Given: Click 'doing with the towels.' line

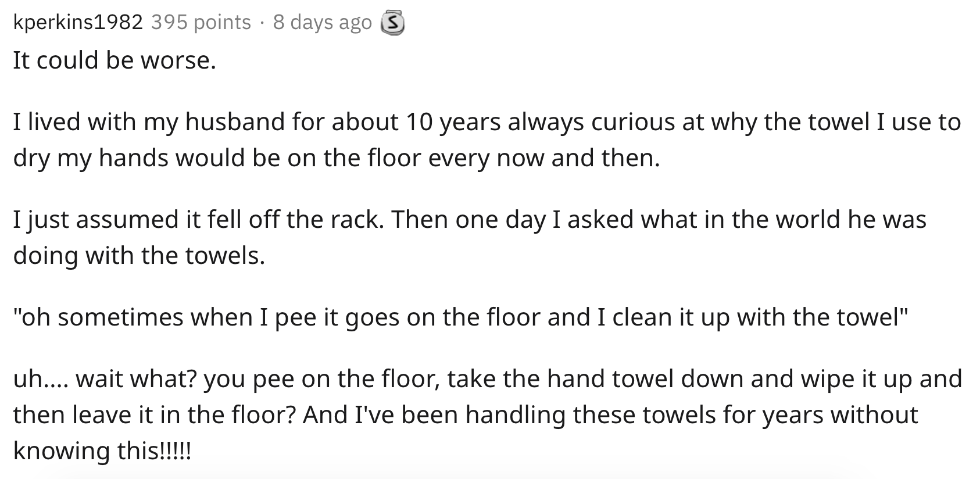Looking at the screenshot, I should click(x=139, y=256).
